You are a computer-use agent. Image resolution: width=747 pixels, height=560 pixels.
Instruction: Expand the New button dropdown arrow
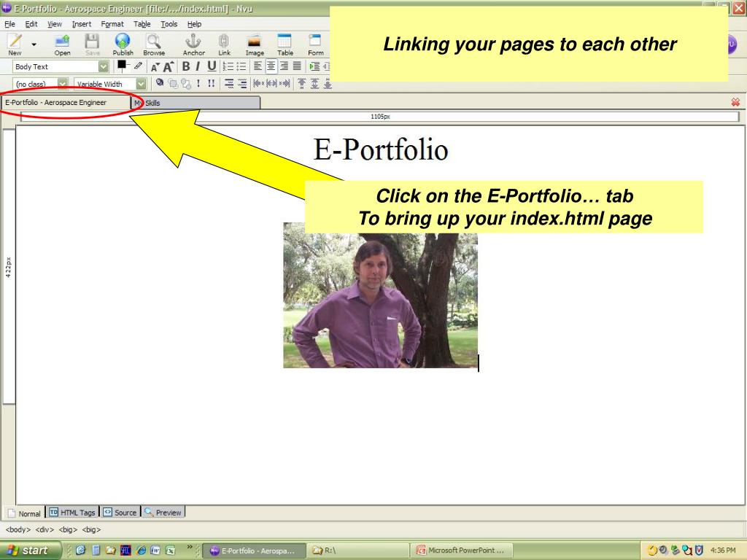click(x=34, y=44)
